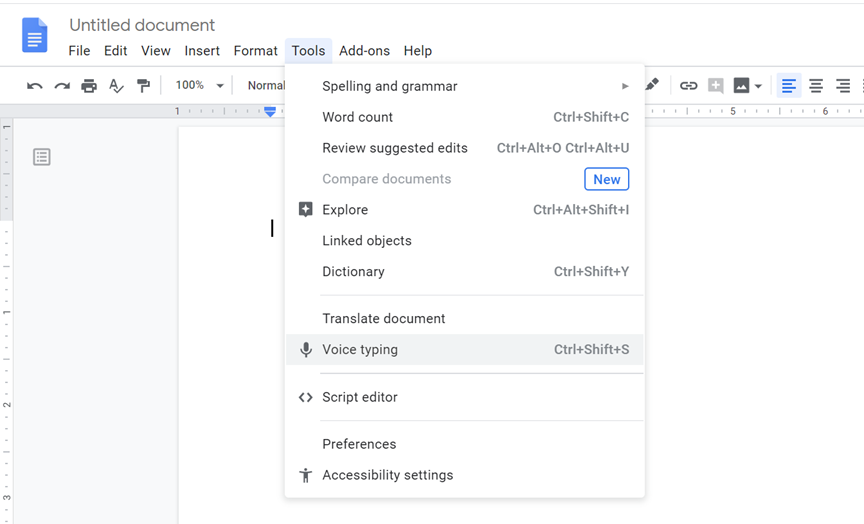Open Google Docs home icon
This screenshot has width=864, height=524.
[x=35, y=36]
